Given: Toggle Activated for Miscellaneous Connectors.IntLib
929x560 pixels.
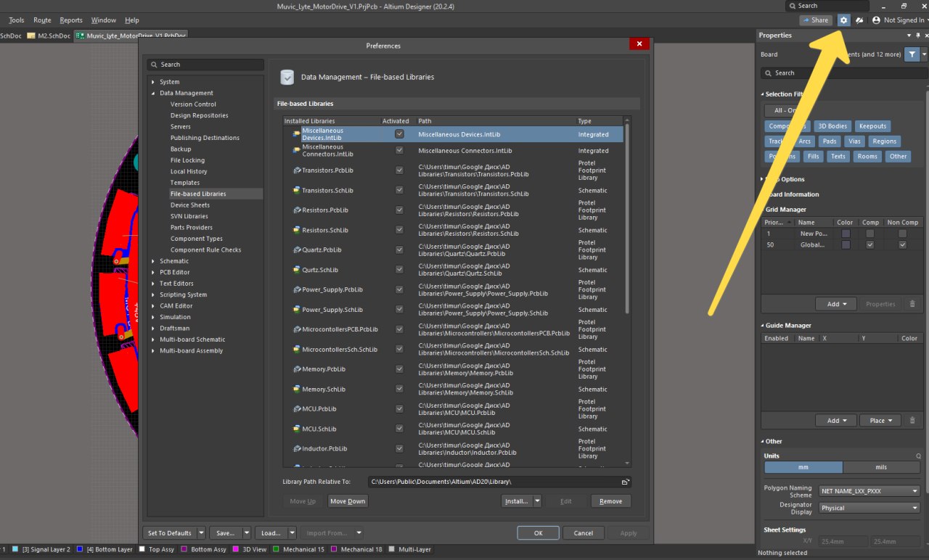Looking at the screenshot, I should [x=399, y=150].
